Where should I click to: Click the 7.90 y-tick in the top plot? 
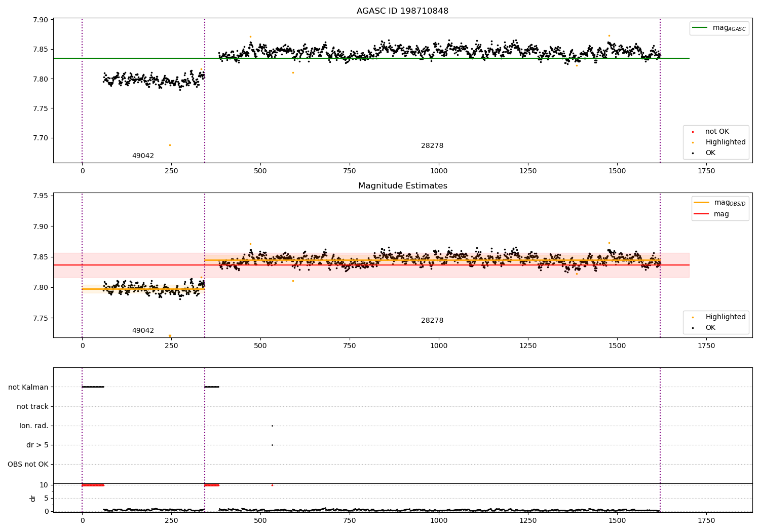click(x=41, y=20)
